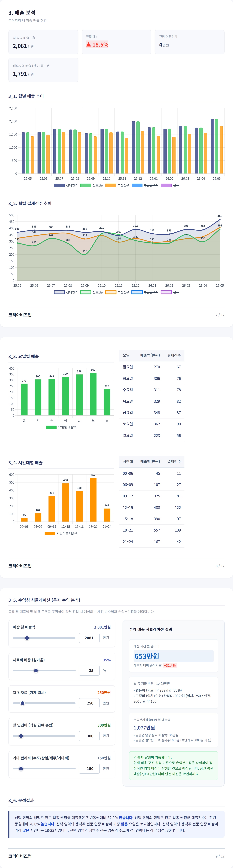
Task: Select the 월요일 row label in weekday table
Action: click(x=128, y=367)
